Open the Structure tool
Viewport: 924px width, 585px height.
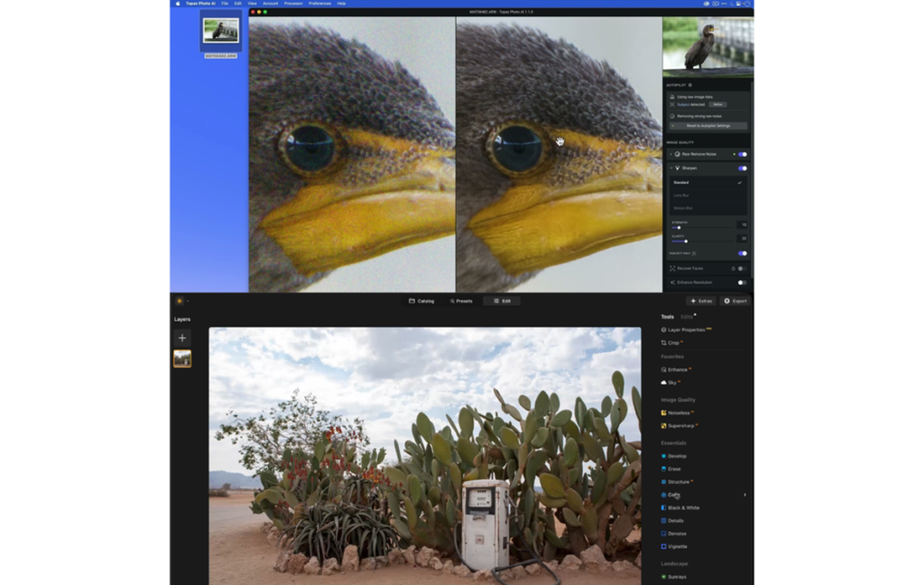point(677,482)
